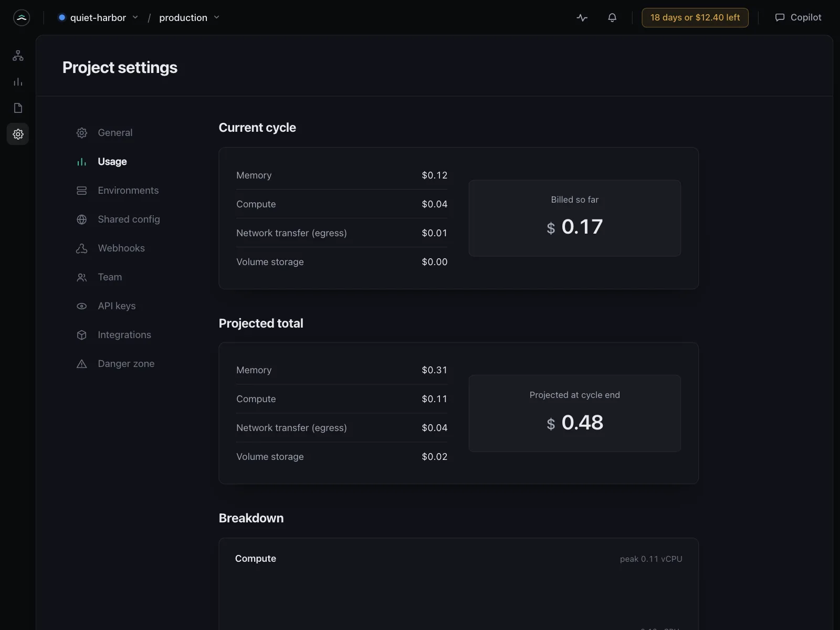Image resolution: width=840 pixels, height=630 pixels.
Task: Click the peak 0.11 vCPU label
Action: click(x=651, y=559)
